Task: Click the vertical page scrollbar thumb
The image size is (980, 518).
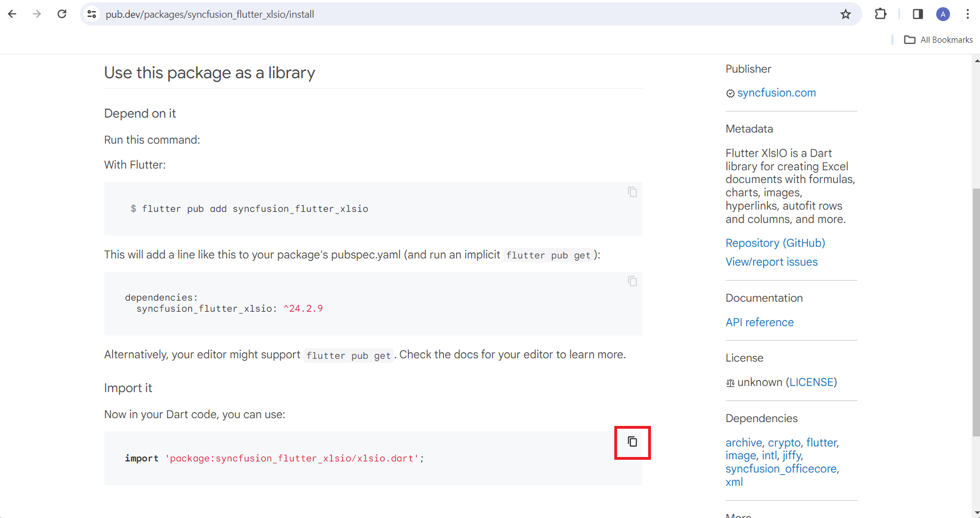Action: tap(976, 311)
